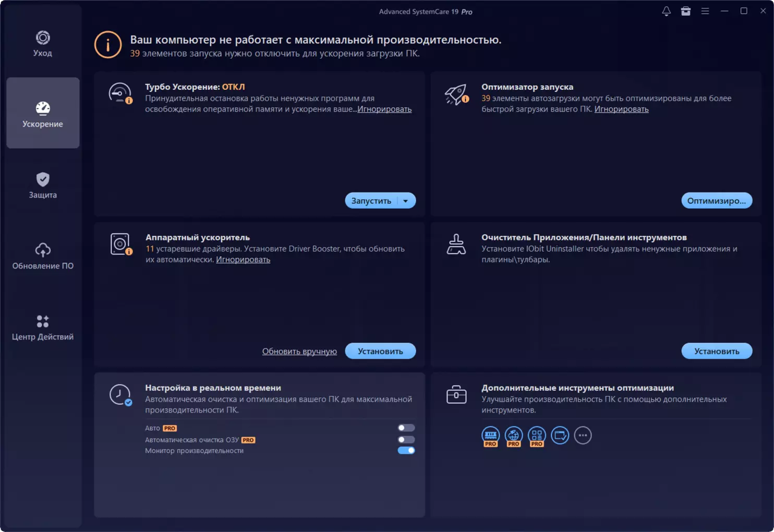
Task: Click the Турбо Ускорение: ОТКЛ heading
Action: (195, 87)
